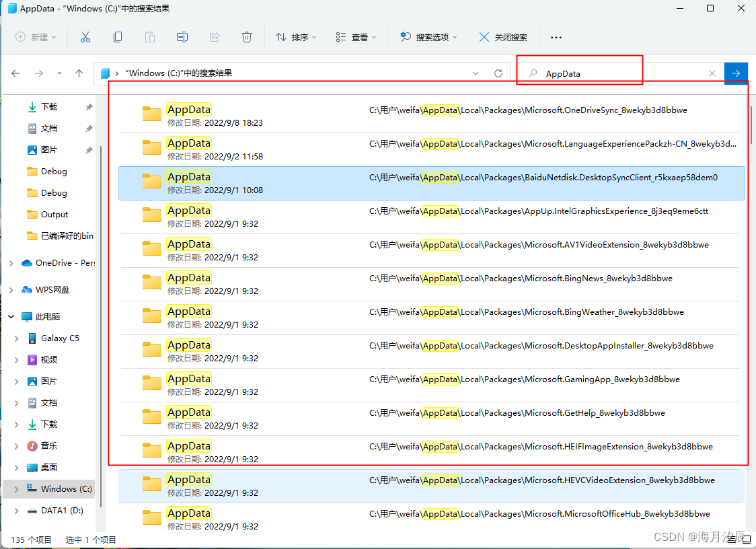Click 关闭搜索 to close the search
Screen dimensions: 756x549
[503, 37]
